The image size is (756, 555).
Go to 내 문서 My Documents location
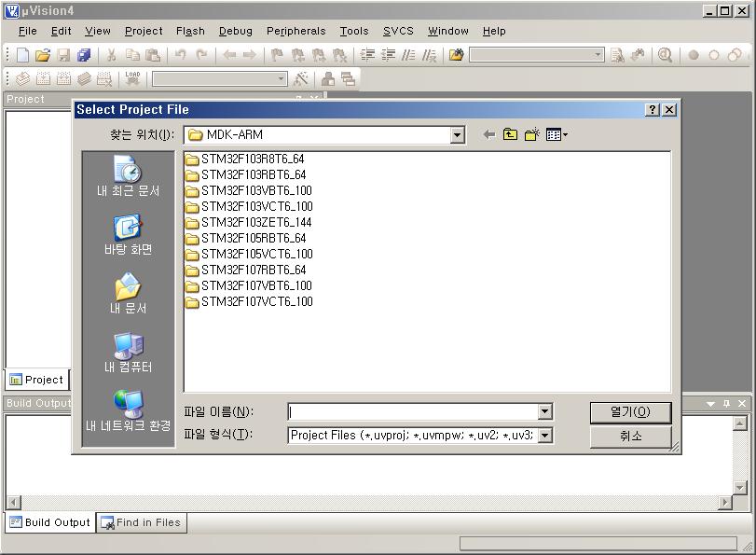128,294
